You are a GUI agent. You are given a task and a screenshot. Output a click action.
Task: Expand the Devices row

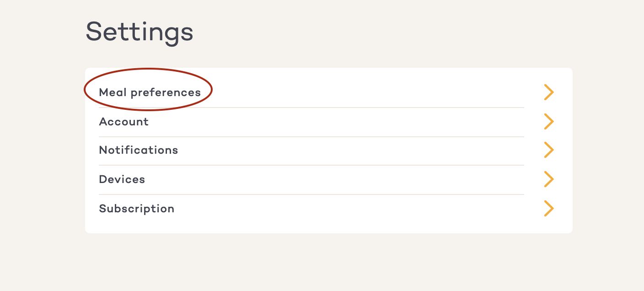(311, 179)
